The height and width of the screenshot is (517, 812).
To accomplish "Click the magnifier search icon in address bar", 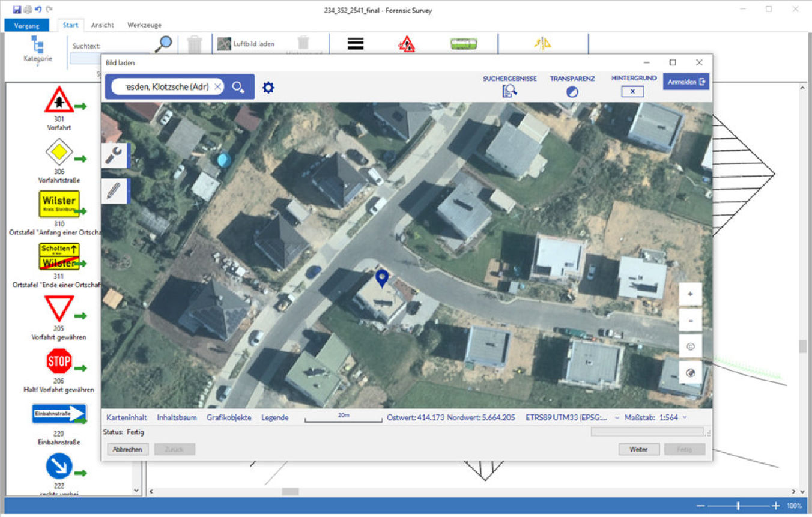I will (x=238, y=88).
